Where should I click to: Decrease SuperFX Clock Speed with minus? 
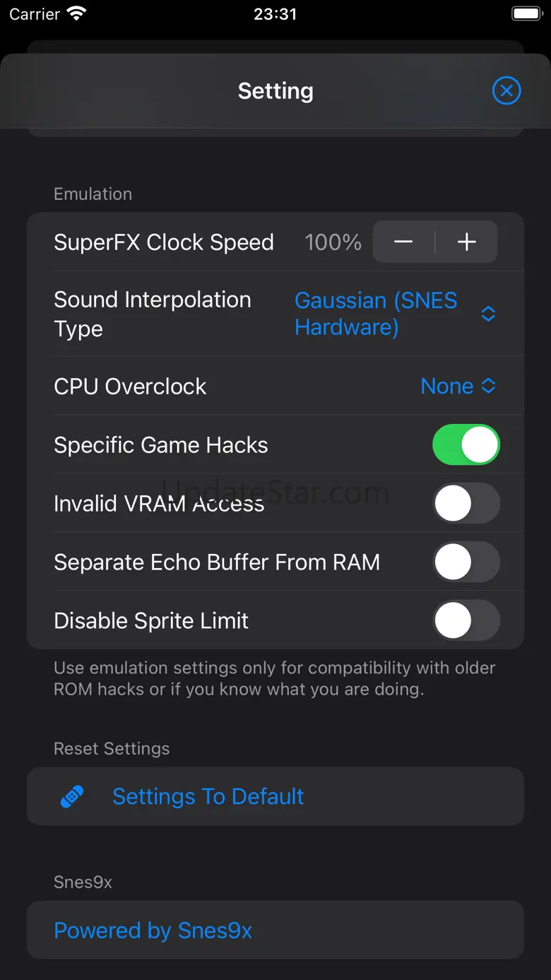403,242
